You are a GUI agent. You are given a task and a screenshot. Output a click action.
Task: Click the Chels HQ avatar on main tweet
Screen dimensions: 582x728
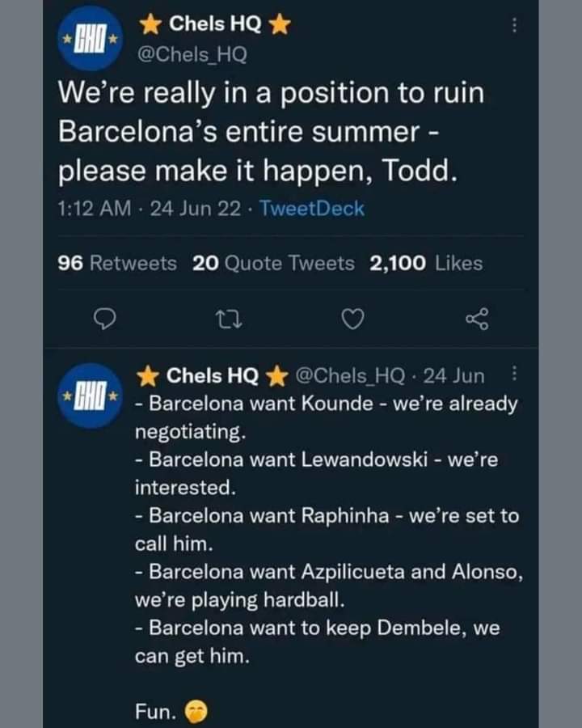[91, 39]
